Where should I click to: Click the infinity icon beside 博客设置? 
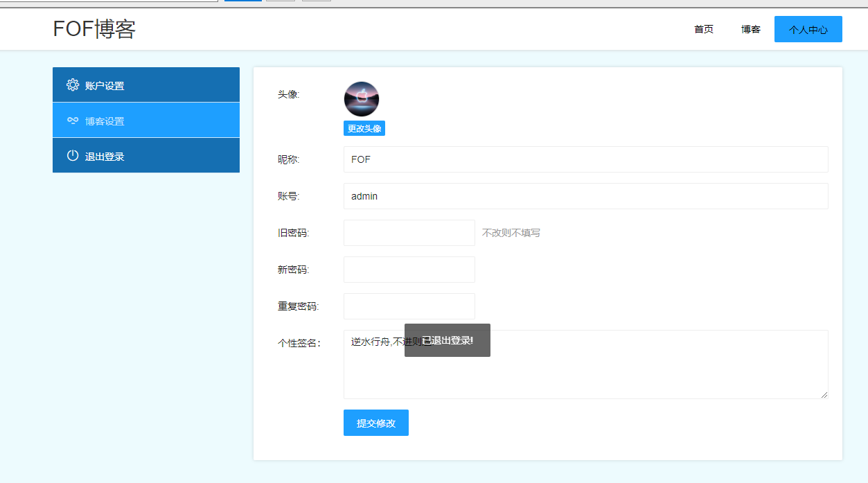[x=73, y=121]
